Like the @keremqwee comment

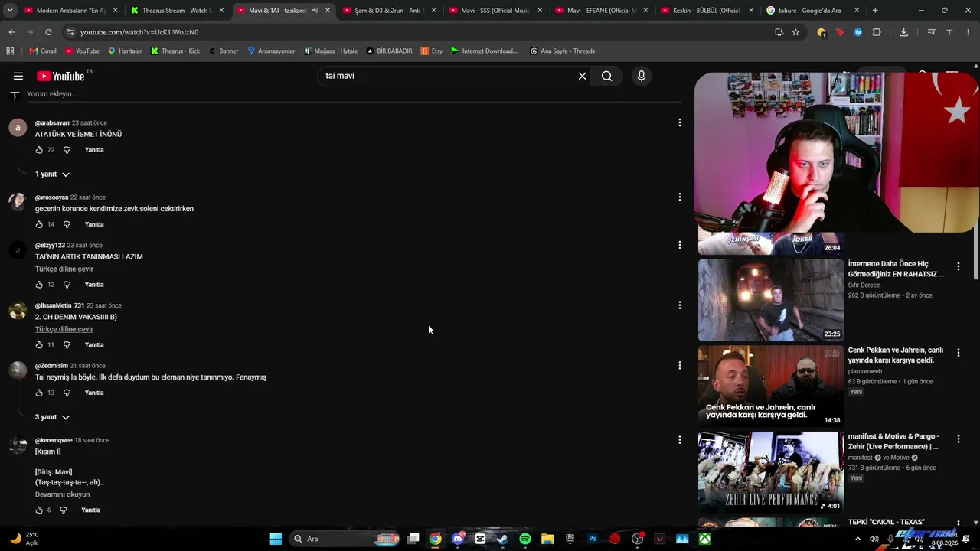pyautogui.click(x=39, y=510)
